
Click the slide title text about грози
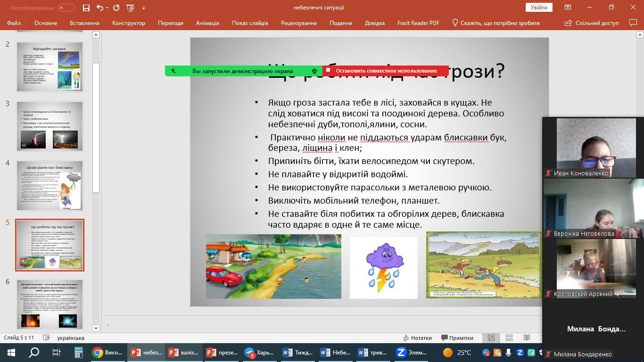coord(387,72)
